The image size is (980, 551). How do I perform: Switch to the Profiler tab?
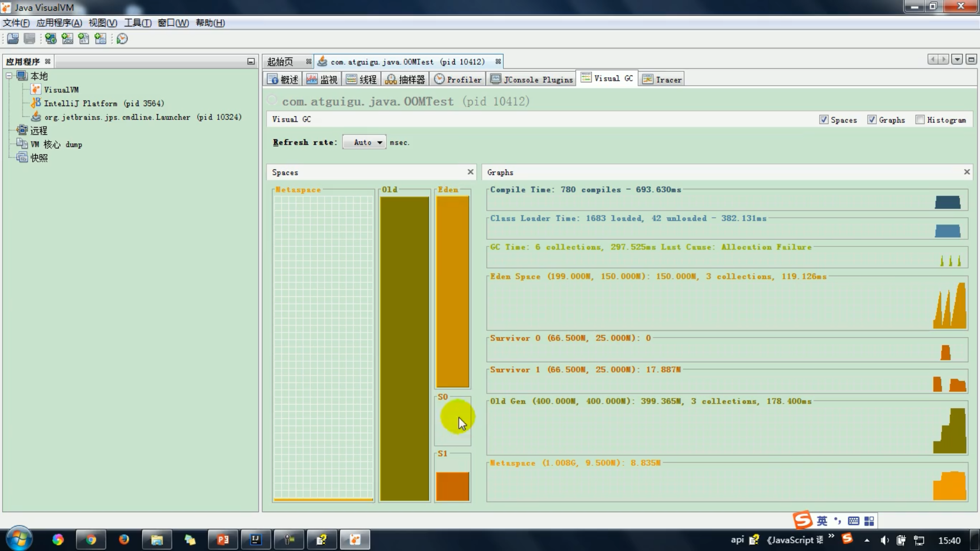458,79
